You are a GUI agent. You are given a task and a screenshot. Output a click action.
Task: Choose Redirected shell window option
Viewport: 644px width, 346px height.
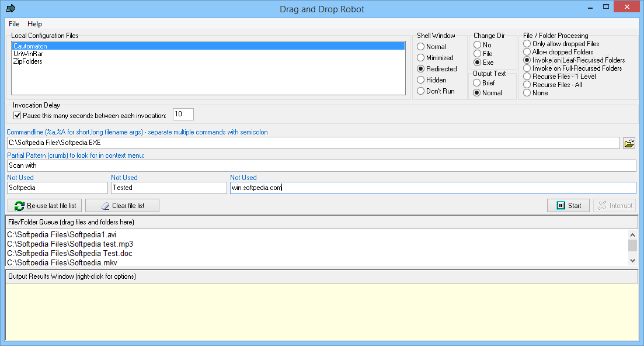(437, 68)
